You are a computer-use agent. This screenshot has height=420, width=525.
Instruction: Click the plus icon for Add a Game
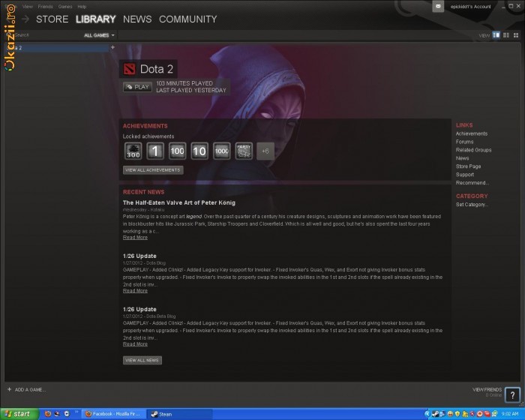[9, 389]
